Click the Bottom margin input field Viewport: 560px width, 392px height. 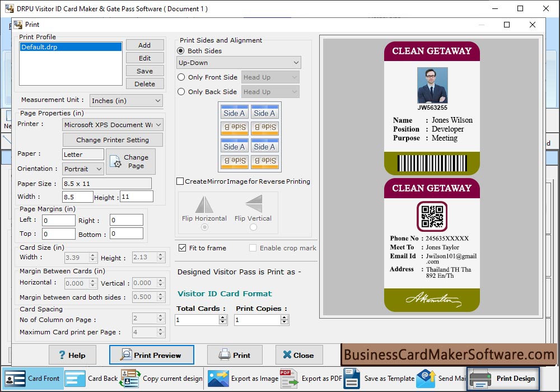[127, 234]
